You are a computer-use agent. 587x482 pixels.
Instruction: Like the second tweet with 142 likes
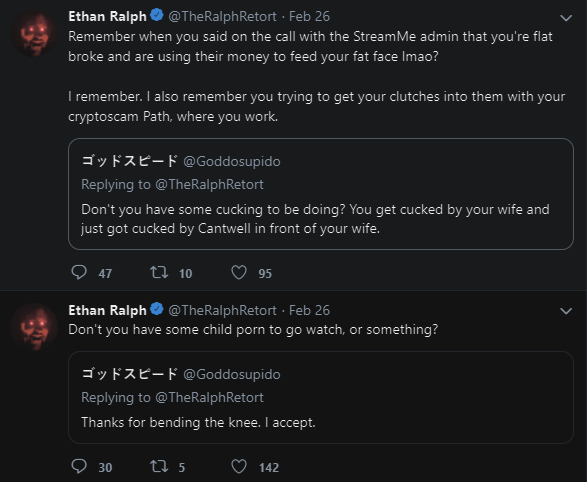point(239,466)
